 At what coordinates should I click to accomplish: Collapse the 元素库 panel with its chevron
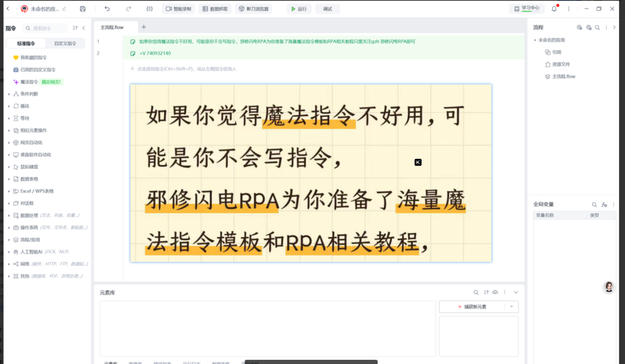pyautogui.click(x=516, y=292)
